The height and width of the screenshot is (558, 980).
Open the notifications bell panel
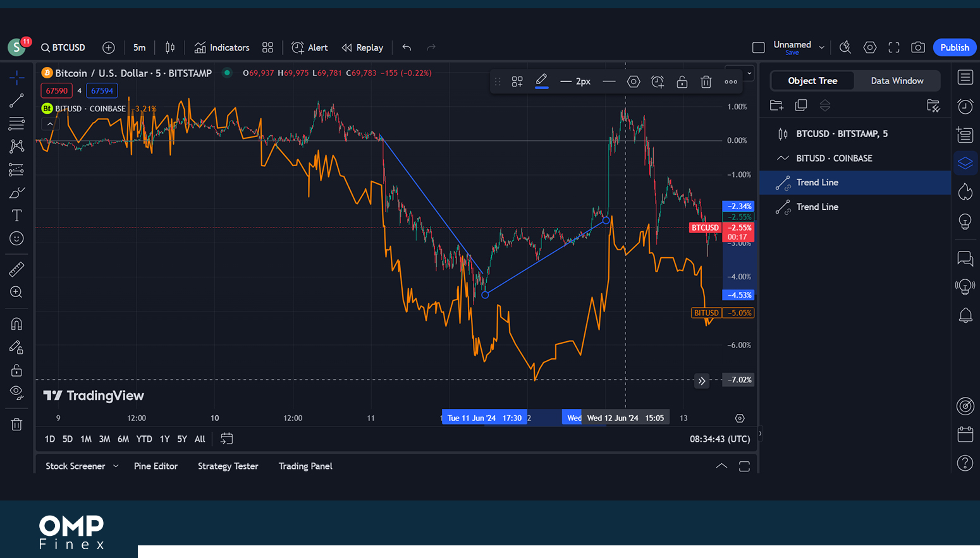pyautogui.click(x=965, y=315)
